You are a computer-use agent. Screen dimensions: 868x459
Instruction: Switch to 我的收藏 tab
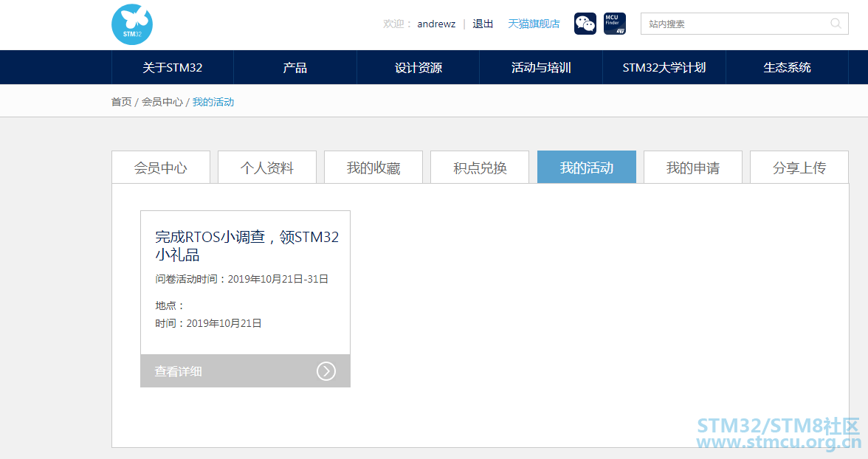pos(373,168)
